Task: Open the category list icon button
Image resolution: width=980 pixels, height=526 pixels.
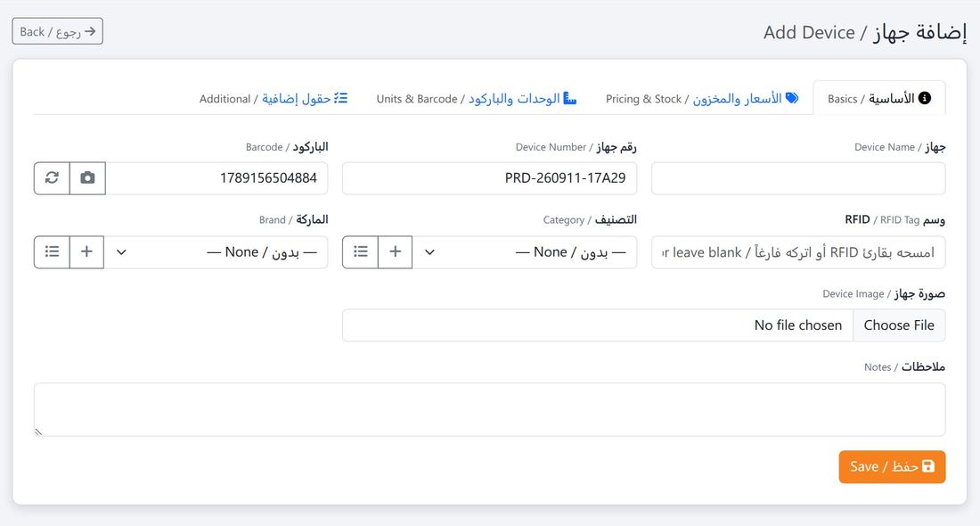Action: (361, 252)
